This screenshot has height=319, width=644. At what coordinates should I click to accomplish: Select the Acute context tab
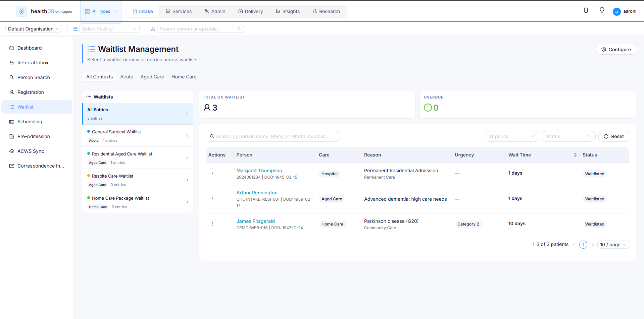pyautogui.click(x=127, y=77)
